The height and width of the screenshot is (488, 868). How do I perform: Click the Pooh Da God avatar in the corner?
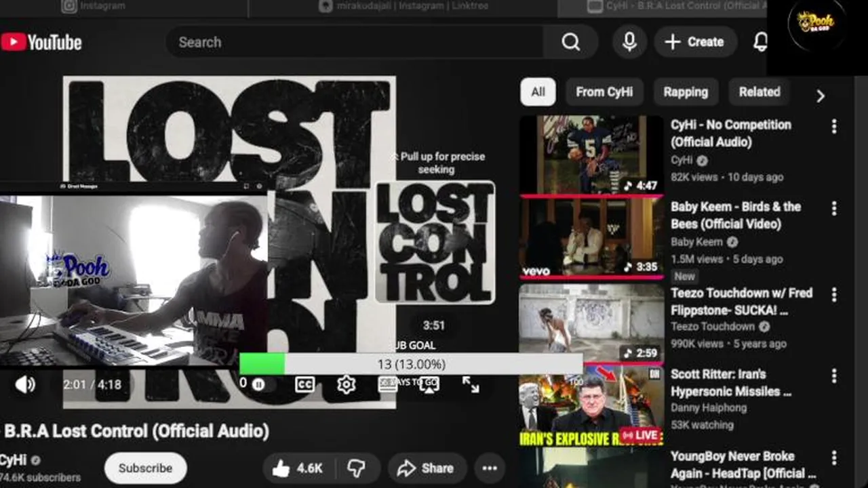point(815,24)
